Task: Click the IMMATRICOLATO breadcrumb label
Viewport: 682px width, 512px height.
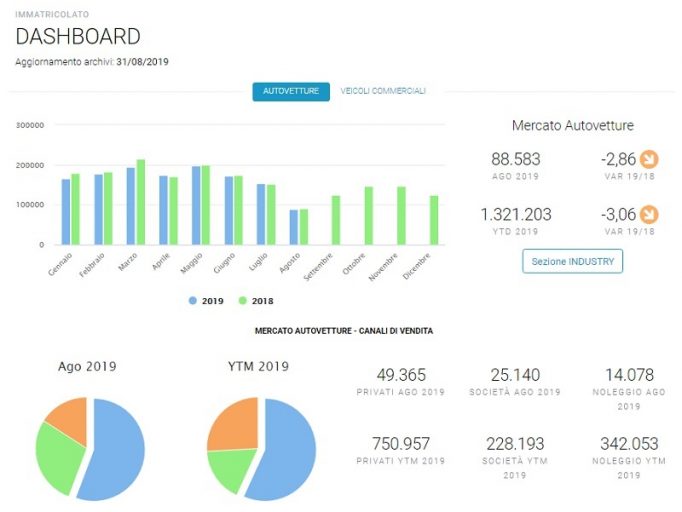Action: click(52, 14)
